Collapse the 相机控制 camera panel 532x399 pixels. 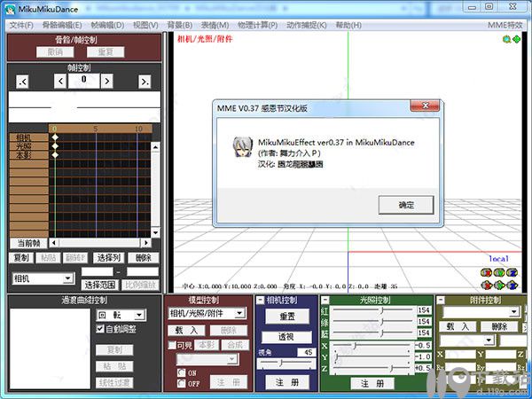(260, 300)
